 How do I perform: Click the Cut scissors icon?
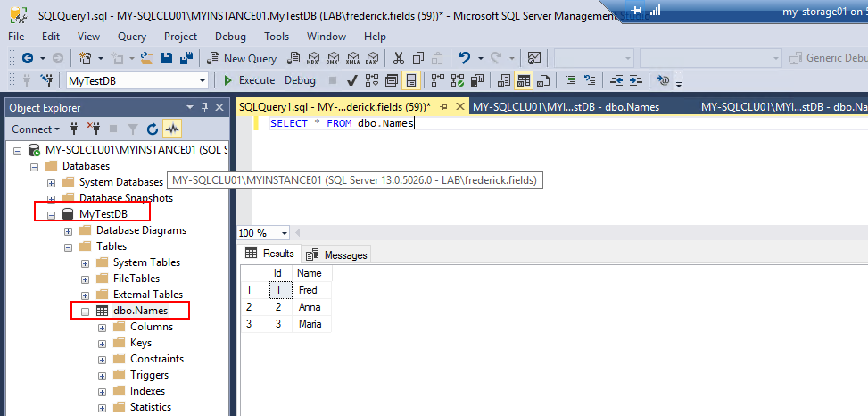pyautogui.click(x=399, y=58)
